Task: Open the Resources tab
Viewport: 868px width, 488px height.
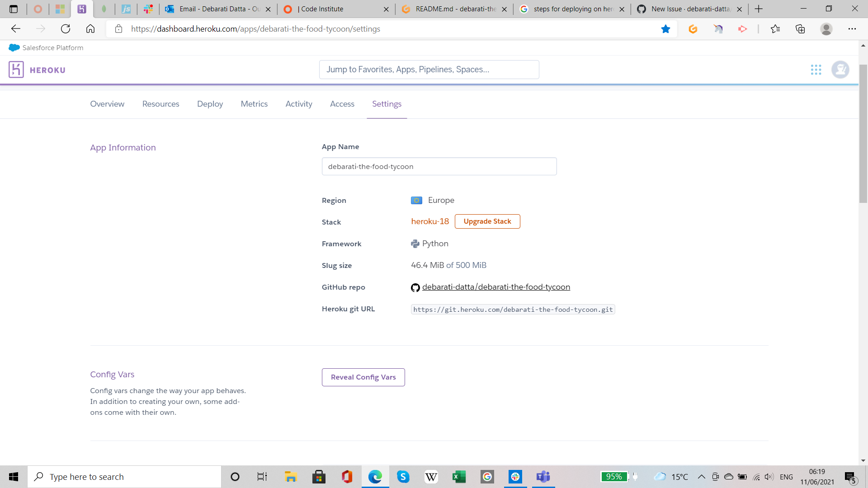Action: [x=160, y=104]
